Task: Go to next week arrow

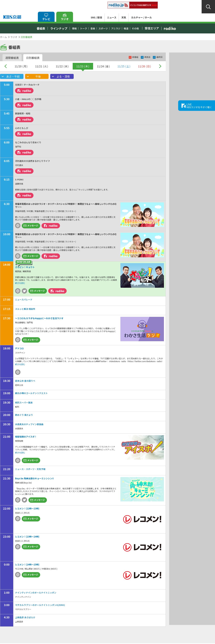Action: coord(160,66)
